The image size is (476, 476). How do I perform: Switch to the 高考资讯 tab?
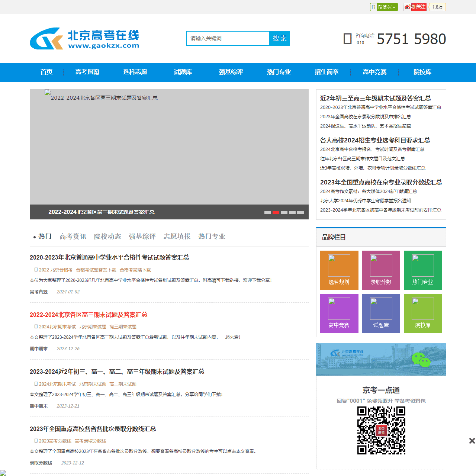73,237
